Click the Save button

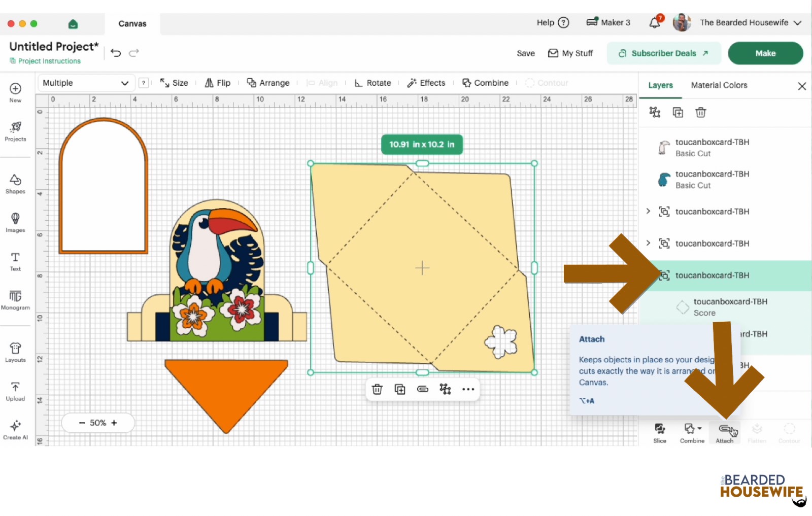[x=526, y=53]
